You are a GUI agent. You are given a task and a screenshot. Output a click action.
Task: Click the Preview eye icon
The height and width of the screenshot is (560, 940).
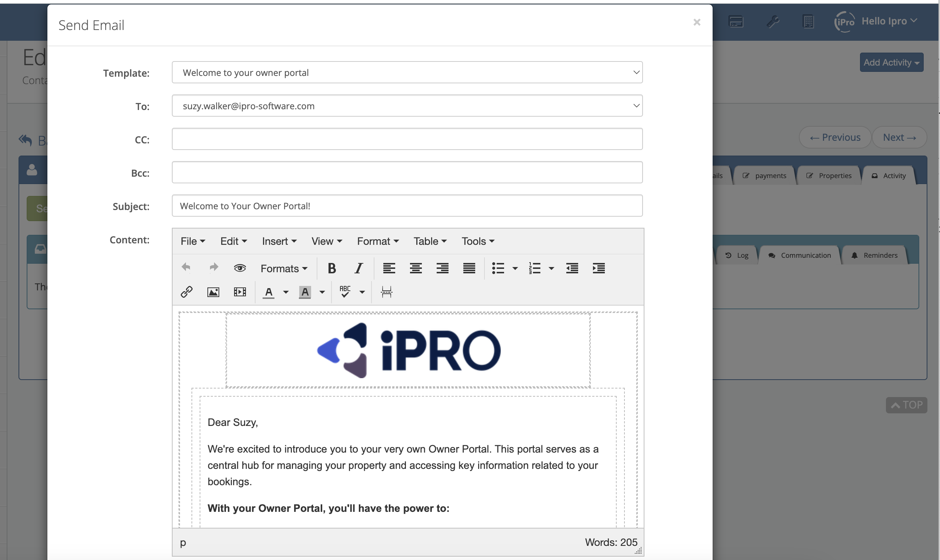tap(240, 268)
